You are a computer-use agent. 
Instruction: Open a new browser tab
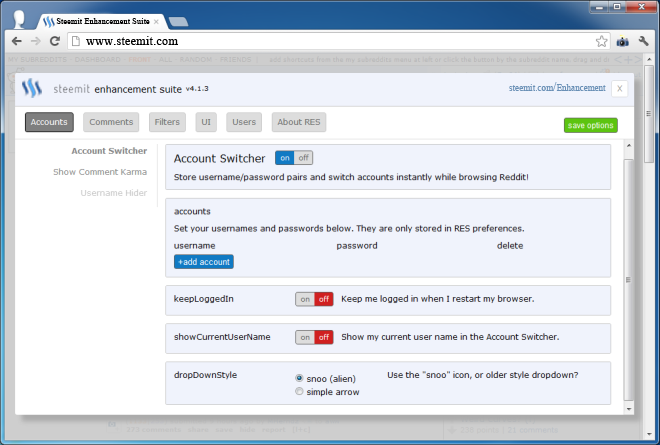tap(178, 22)
